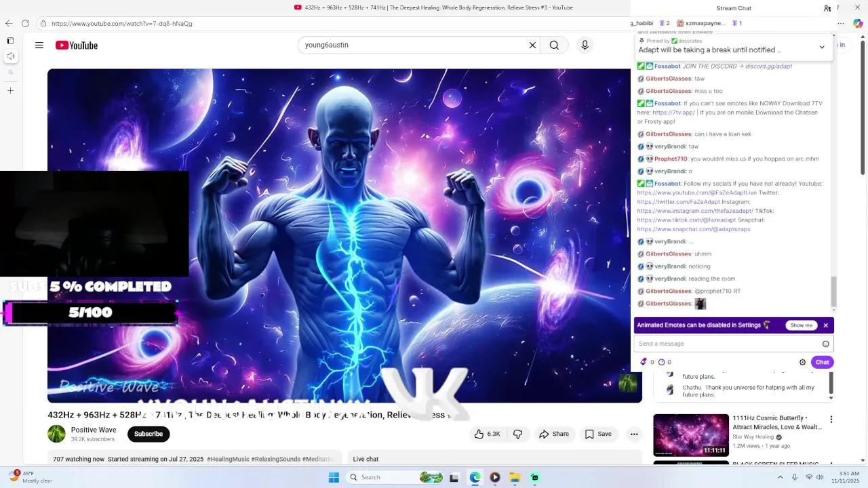Open the snapchat.com/@adaptsnaps link
The image size is (868, 488).
point(694,229)
